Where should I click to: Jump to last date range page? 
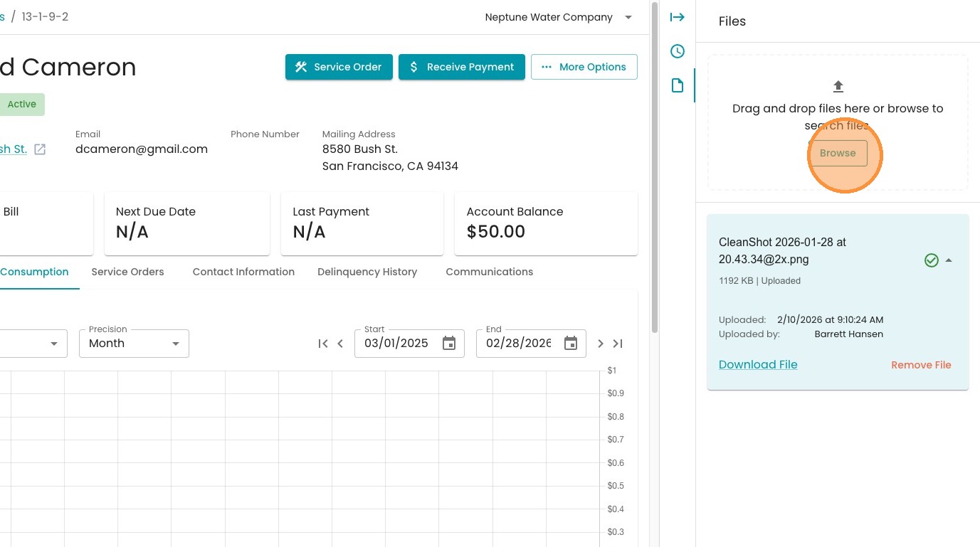(618, 344)
